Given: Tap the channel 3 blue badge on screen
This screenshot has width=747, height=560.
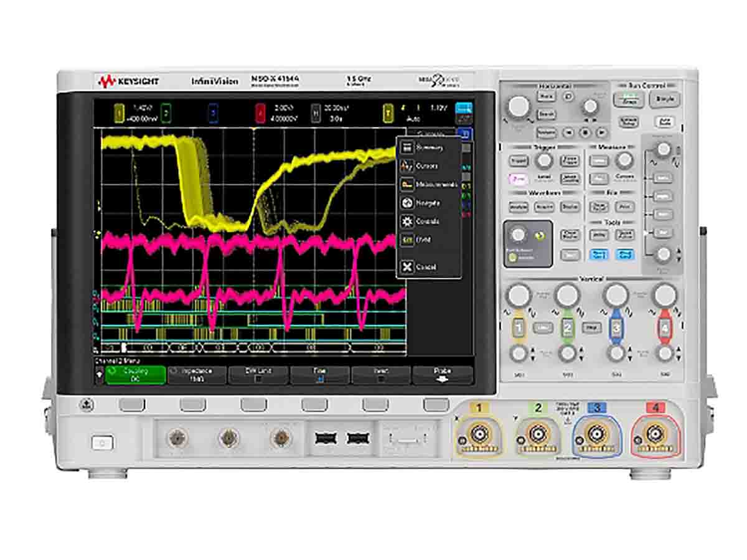Looking at the screenshot, I should [214, 114].
